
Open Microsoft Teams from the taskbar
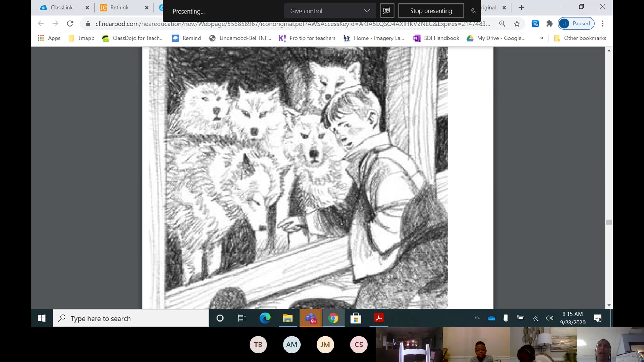310,318
